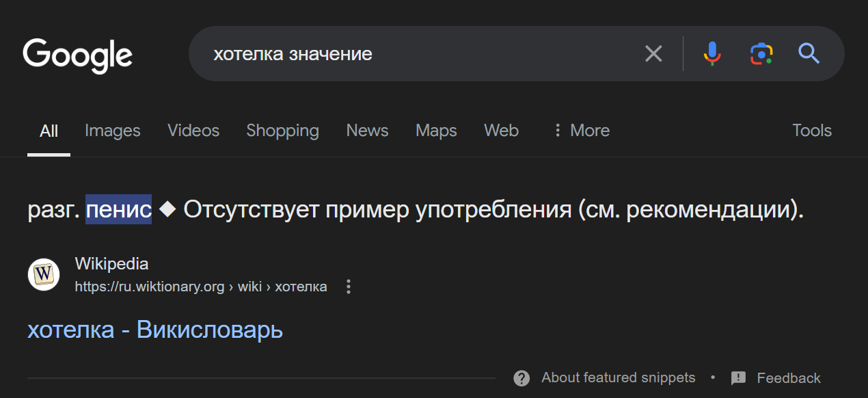Image resolution: width=868 pixels, height=398 pixels.
Task: Expand the More search filters menu
Action: coord(582,130)
